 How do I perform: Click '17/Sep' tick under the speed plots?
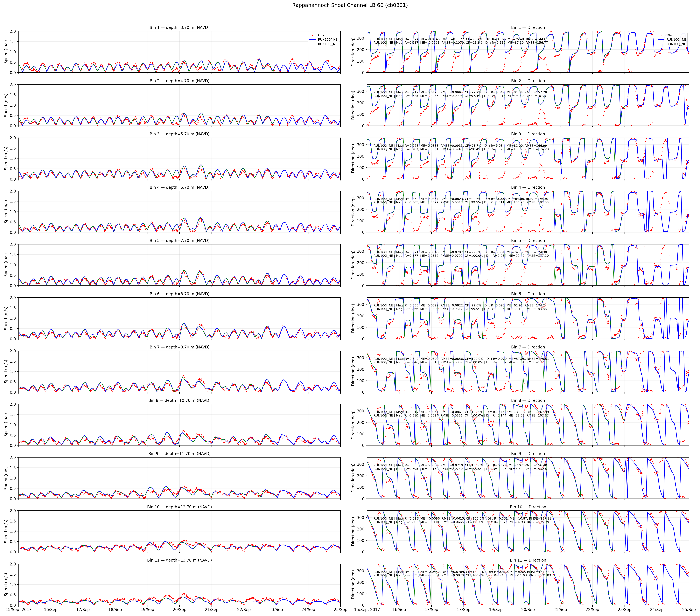click(x=83, y=610)
